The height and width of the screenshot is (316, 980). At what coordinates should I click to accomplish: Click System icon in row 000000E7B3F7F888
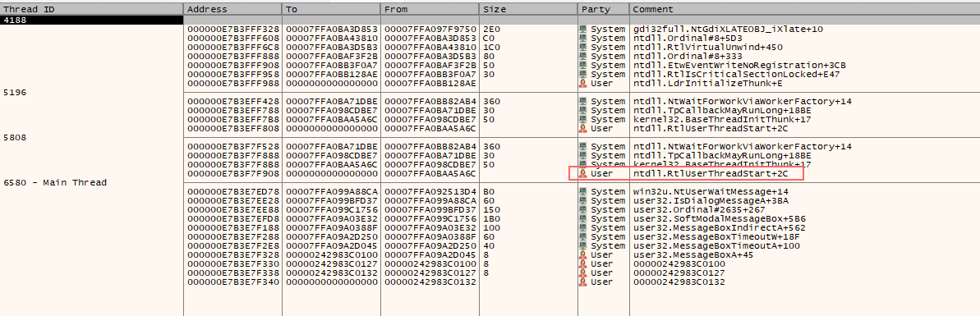tap(584, 155)
